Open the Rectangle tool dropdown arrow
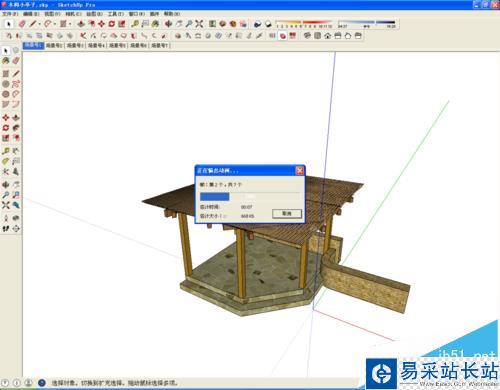500x390 pixels. click(70, 24)
